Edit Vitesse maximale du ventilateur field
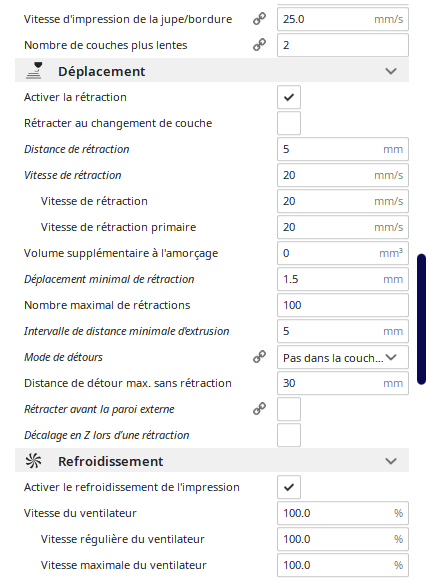 (x=343, y=565)
